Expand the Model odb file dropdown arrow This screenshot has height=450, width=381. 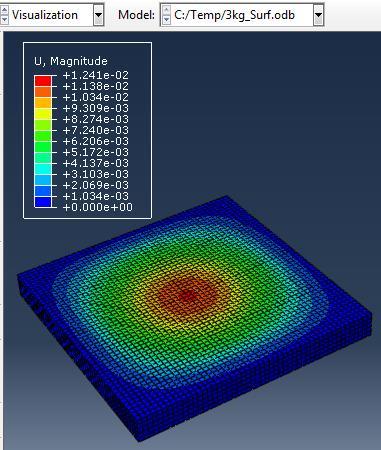click(x=319, y=15)
